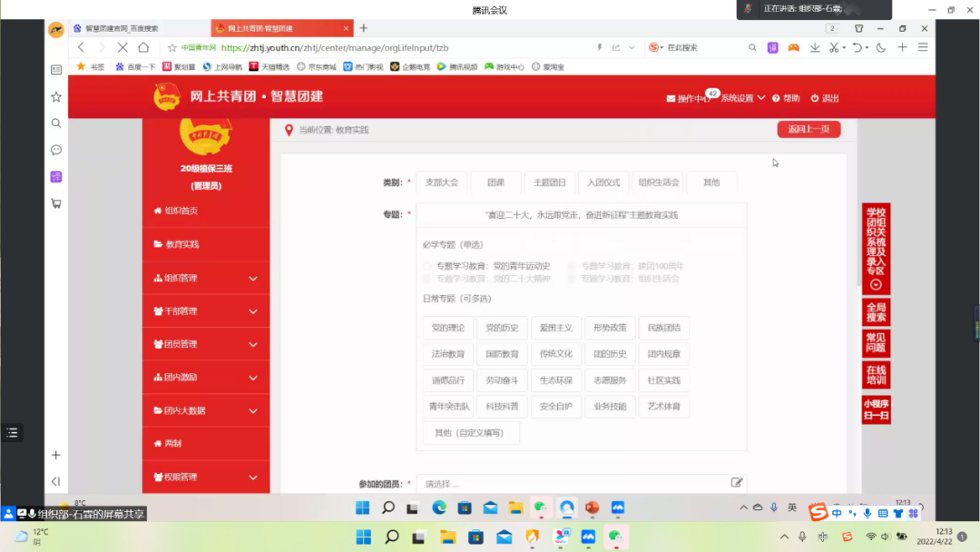Screen dimensions: 980x552
Task: Select radio option 党的二十大精神
Action: 427,279
